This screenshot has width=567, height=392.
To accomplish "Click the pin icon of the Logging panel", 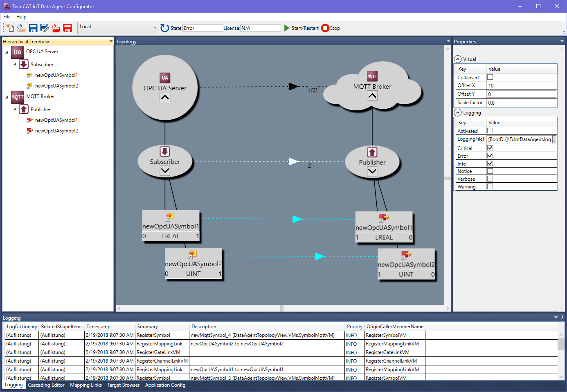I will point(562,318).
